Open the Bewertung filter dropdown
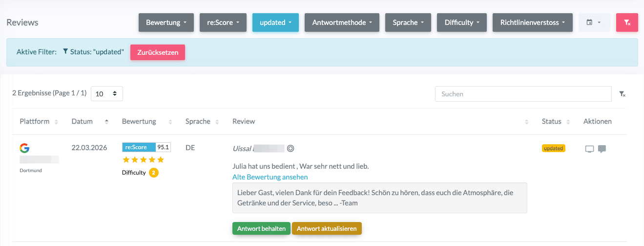Image resolution: width=644 pixels, height=246 pixels. tap(166, 22)
